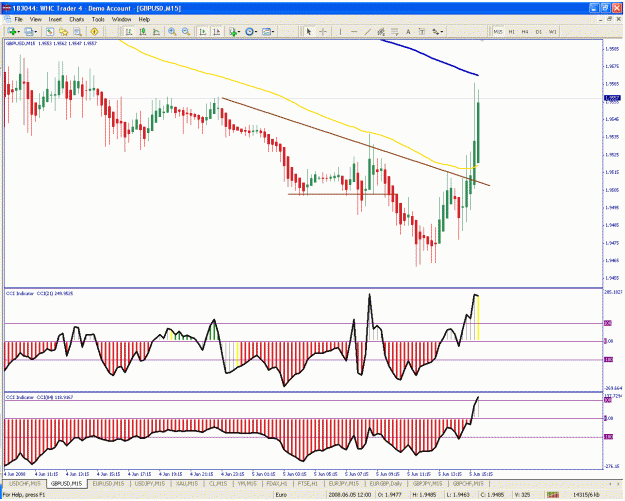This screenshot has height=501, width=625.
Task: Switch to the USDJPY,M15 chart tab
Action: click(150, 483)
